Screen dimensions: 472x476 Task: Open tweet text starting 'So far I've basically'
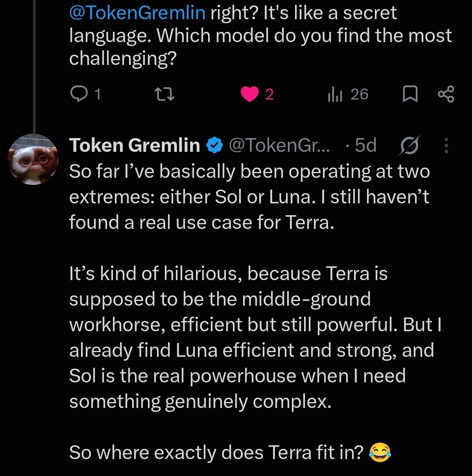click(249, 197)
